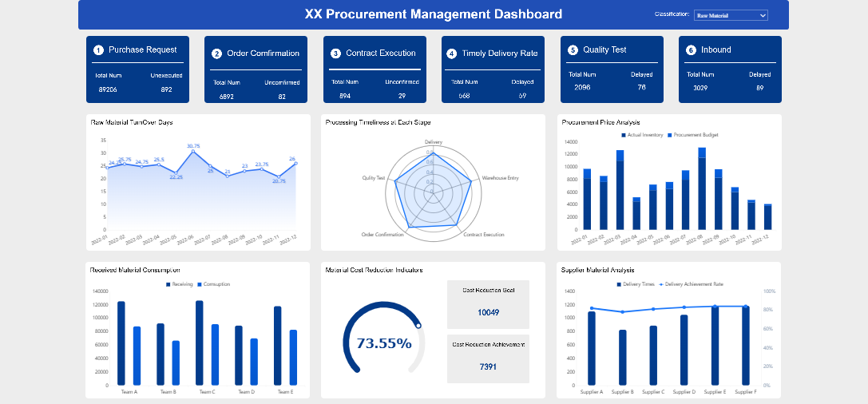Click Team B's light Consumption bar

pos(176,363)
